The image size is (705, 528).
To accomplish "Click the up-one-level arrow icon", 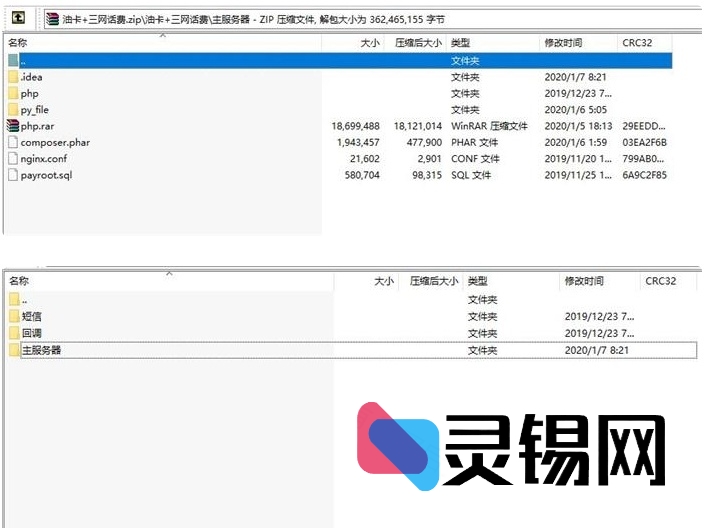I will pos(18,18).
